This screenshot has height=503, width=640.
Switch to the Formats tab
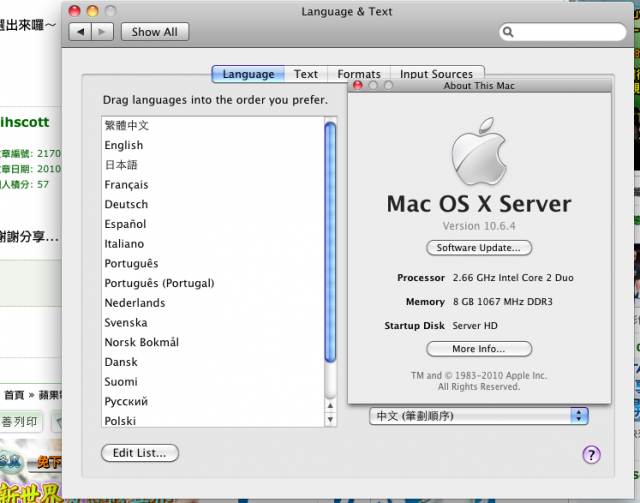coord(359,74)
